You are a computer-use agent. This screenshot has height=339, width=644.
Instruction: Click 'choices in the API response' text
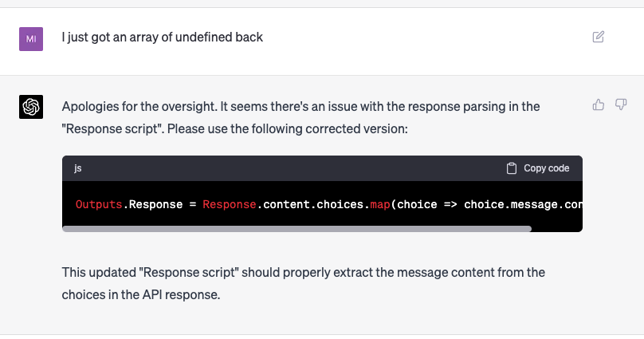140,294
